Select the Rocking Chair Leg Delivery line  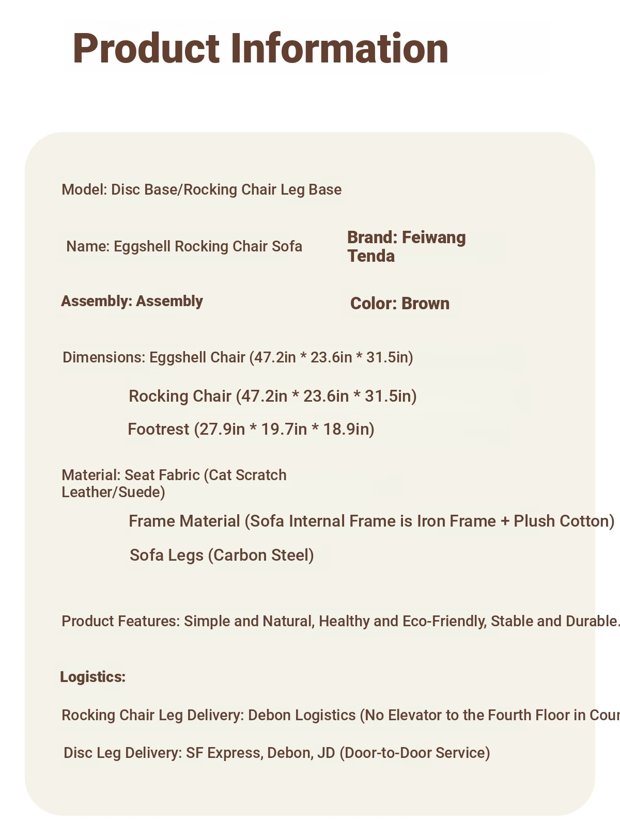coord(340,715)
